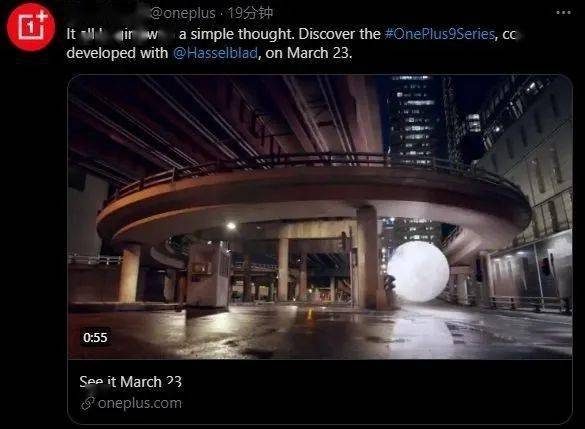Click the link card footer below the video

tap(320, 392)
